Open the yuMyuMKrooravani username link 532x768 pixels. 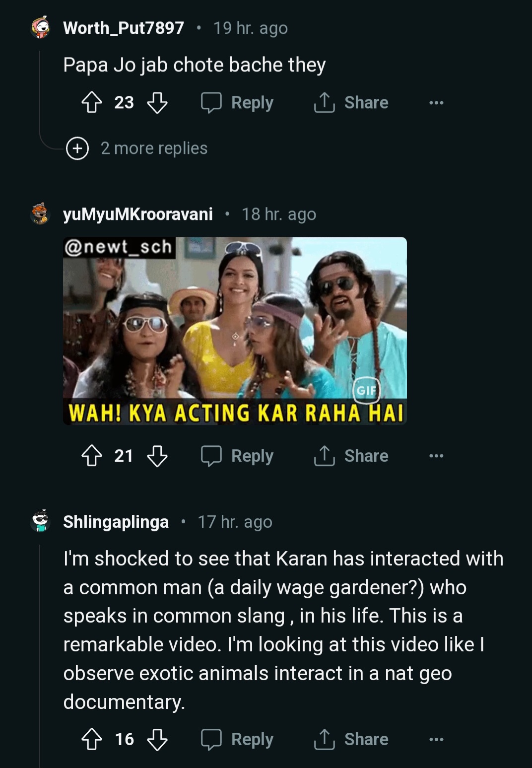point(138,214)
